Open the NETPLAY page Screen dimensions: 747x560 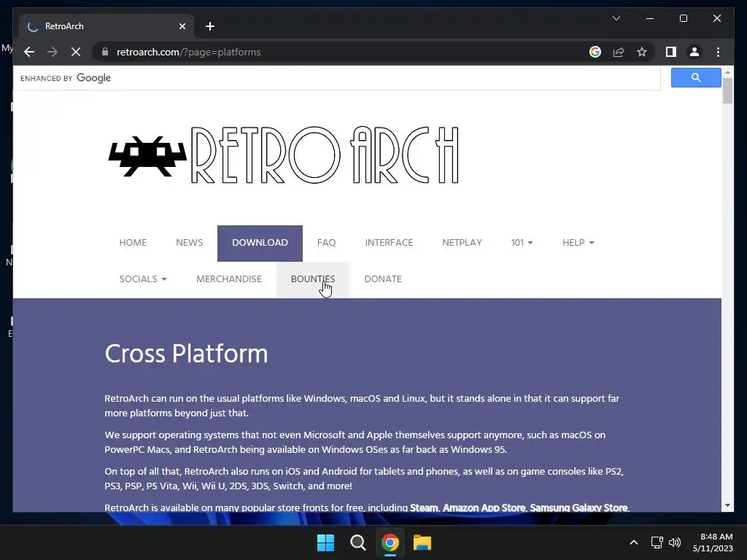462,243
